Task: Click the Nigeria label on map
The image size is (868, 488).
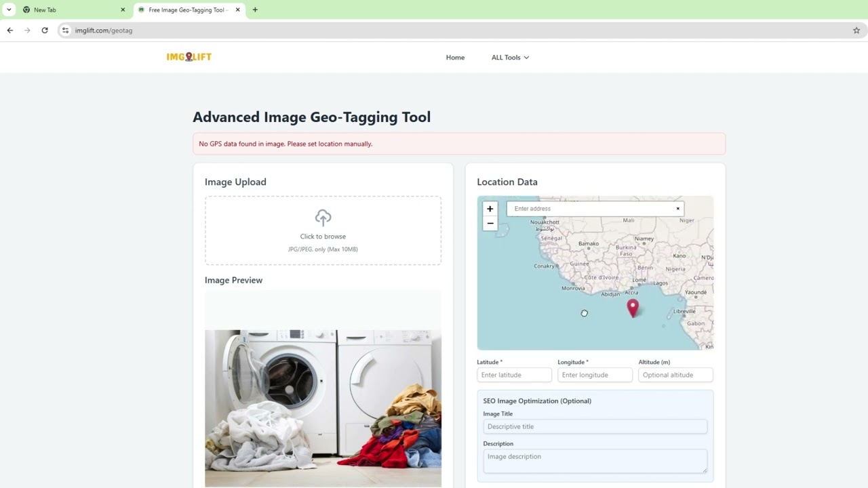Action: (x=675, y=269)
